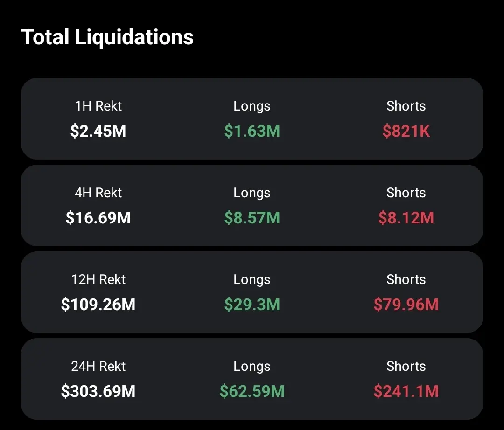Click the Total Liquidations heading
504x430 pixels.
coord(107,37)
